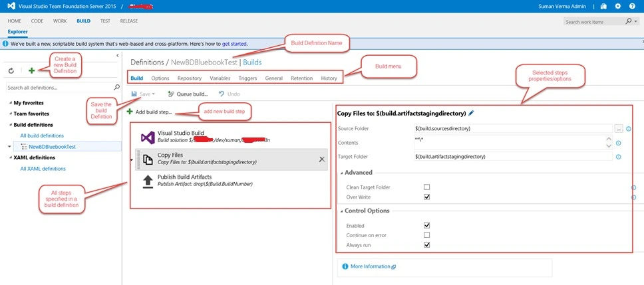
Task: Open the More Information link
Action: pyautogui.click(x=370, y=266)
